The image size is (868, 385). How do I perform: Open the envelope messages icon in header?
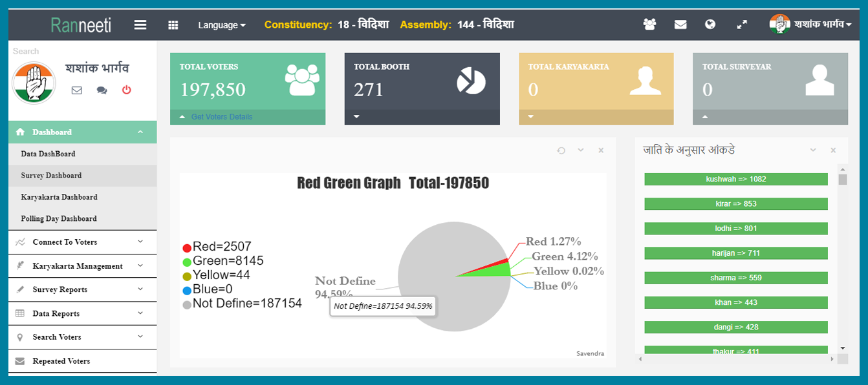pos(680,25)
